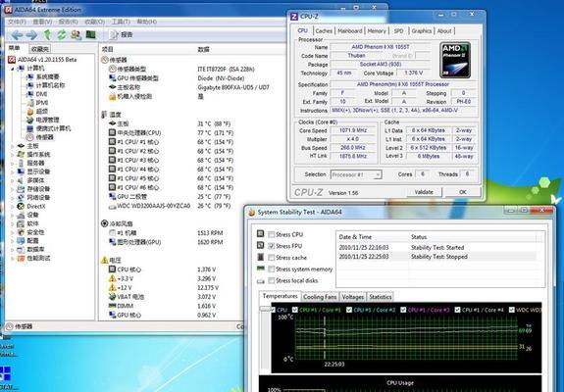
Task: Open the 报告 report wizard button
Action: 122,35
